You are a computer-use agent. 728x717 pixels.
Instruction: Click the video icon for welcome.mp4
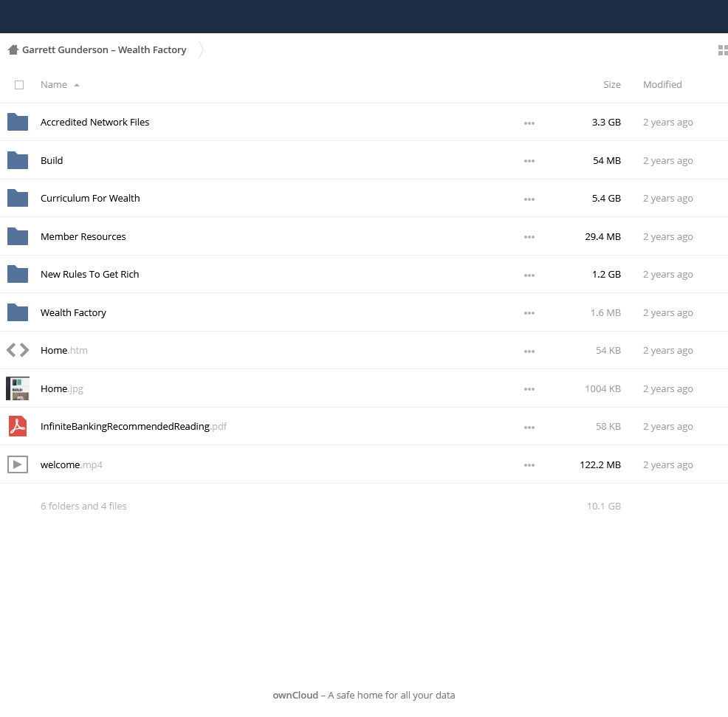[18, 464]
